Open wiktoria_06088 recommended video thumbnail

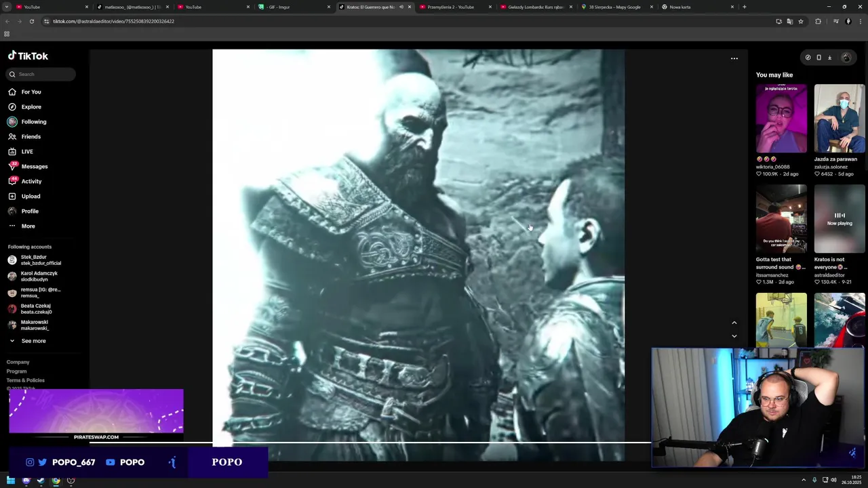781,119
